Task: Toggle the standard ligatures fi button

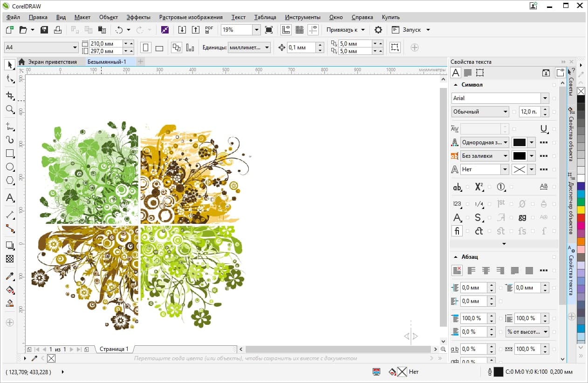Action: point(457,231)
